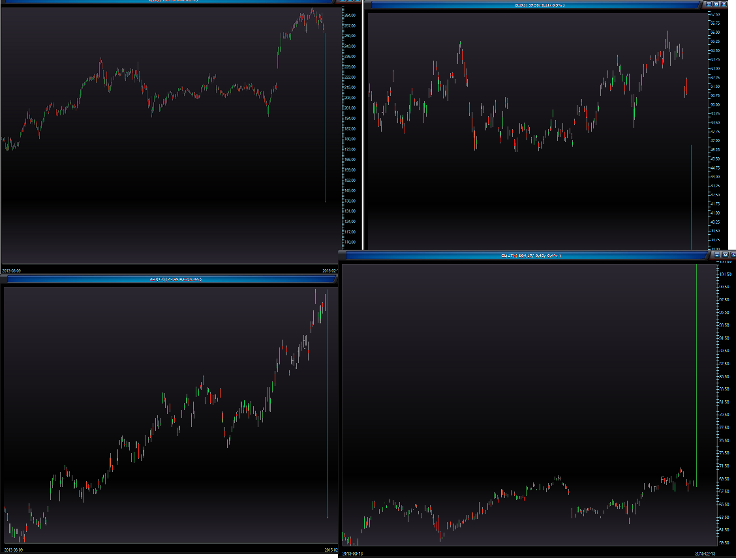
Task: Click the start date label under bottom-right chart
Action: 354,554
